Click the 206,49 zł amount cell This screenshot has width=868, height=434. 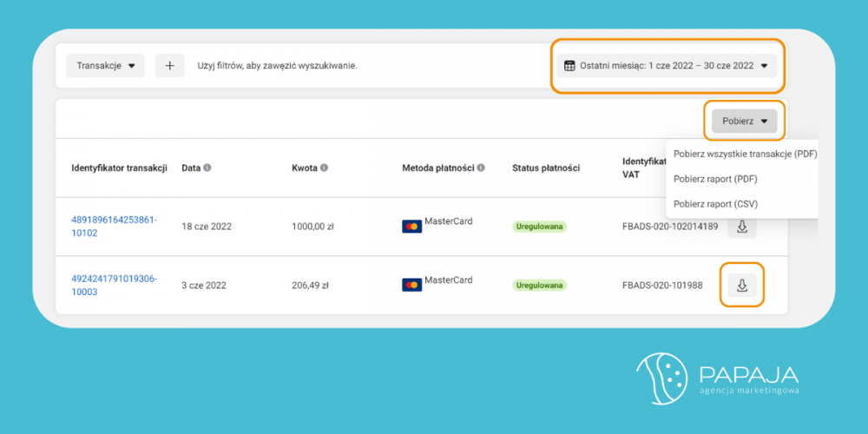(x=310, y=286)
